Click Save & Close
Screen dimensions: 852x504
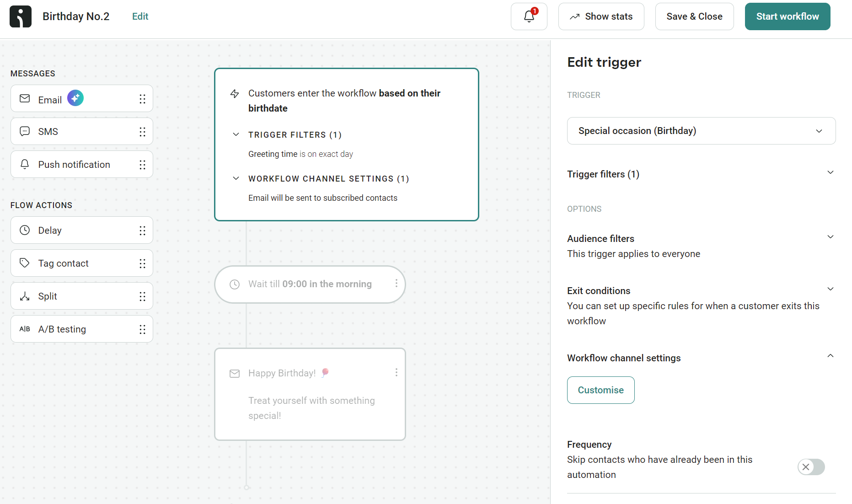coord(694,16)
